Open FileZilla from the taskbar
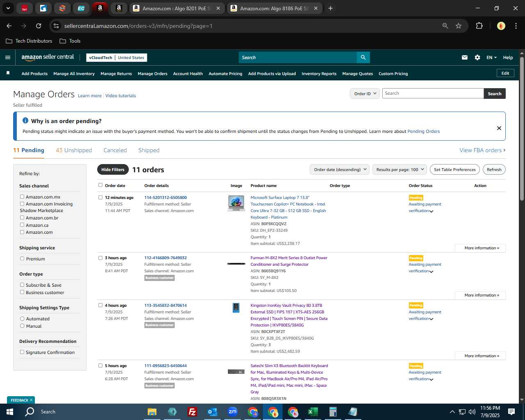Screen dimensions: 525x420 click(x=192, y=412)
